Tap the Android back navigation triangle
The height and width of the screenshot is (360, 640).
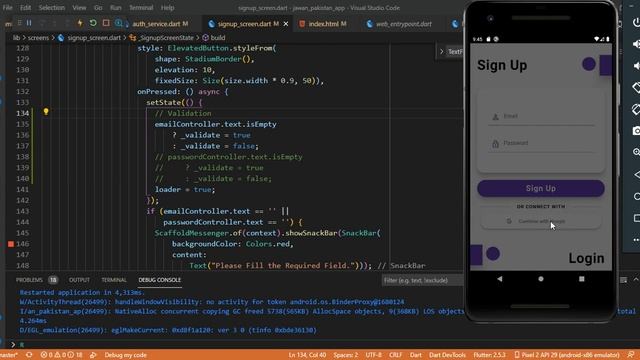(x=500, y=279)
